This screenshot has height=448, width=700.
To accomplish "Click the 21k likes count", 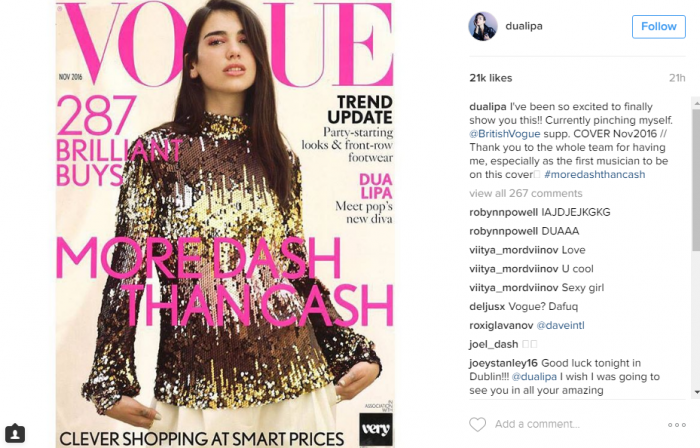I will click(491, 78).
